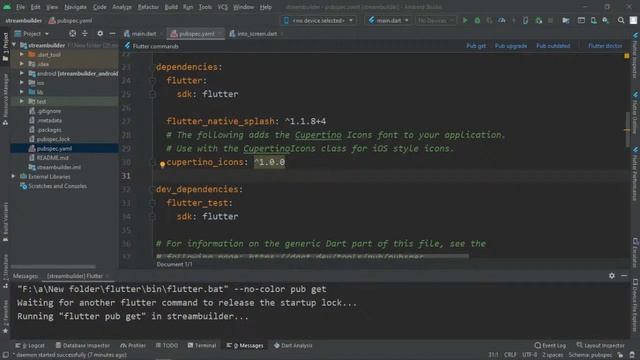
Task: Collapse the streambuilder root folder
Action: pos(14,45)
